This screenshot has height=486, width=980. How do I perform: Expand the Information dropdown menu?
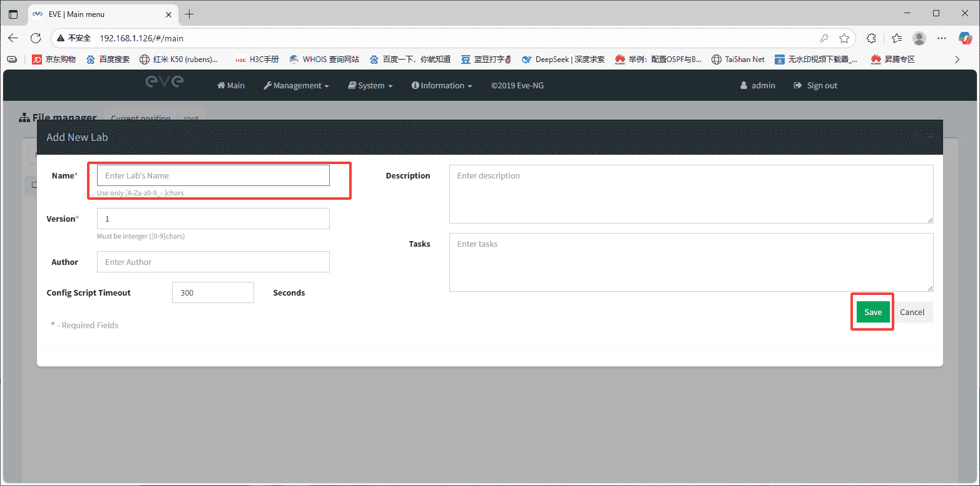click(x=442, y=86)
